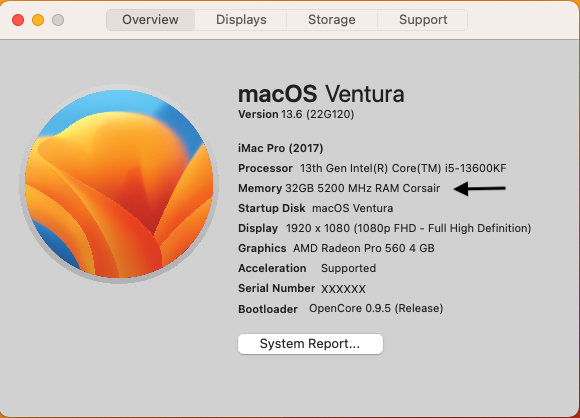Screen dimensions: 580x418
Task: Click the Serial Number XXXXXX value
Action: pos(343,289)
